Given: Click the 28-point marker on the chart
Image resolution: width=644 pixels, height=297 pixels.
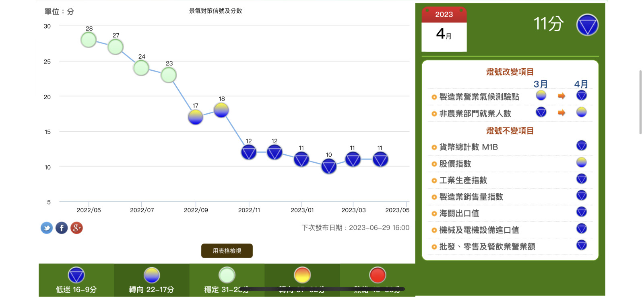Looking at the screenshot, I should click(89, 40).
